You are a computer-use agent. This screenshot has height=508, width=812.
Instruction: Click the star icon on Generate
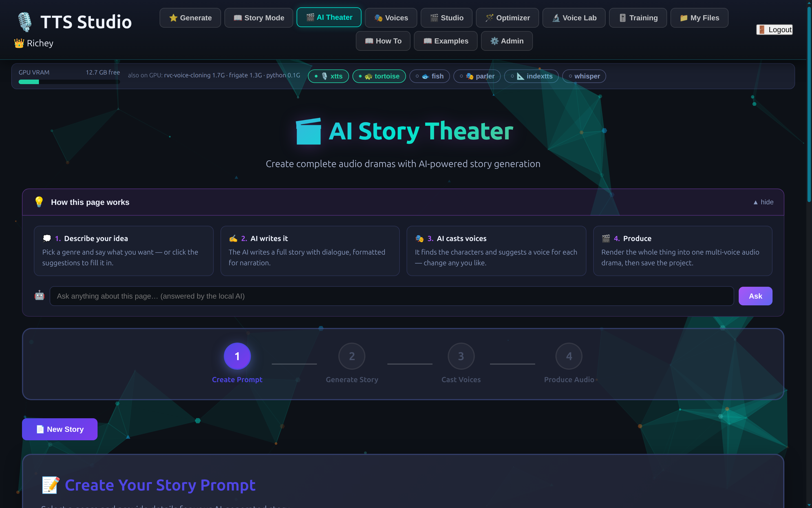click(x=173, y=18)
